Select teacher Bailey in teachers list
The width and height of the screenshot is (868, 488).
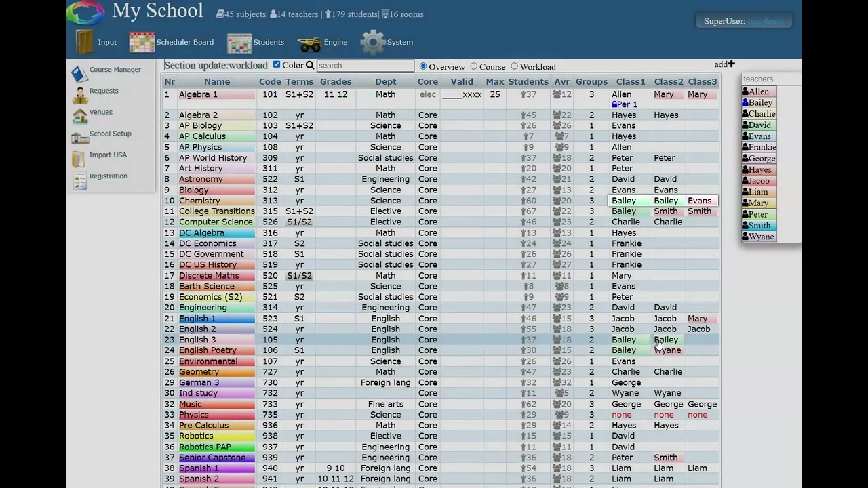[760, 102]
